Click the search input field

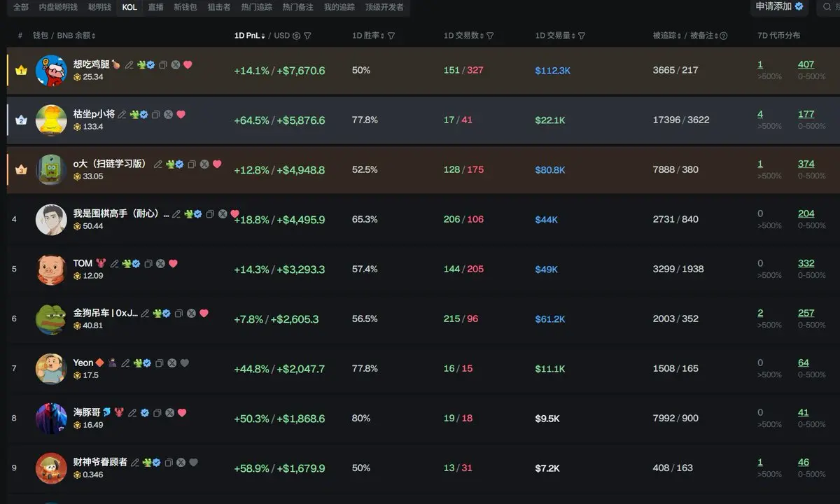(828, 7)
